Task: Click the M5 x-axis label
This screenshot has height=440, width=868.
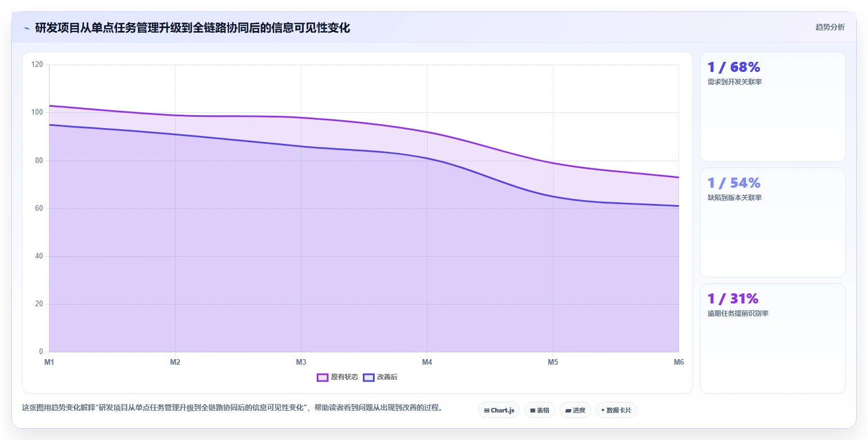Action: click(553, 362)
